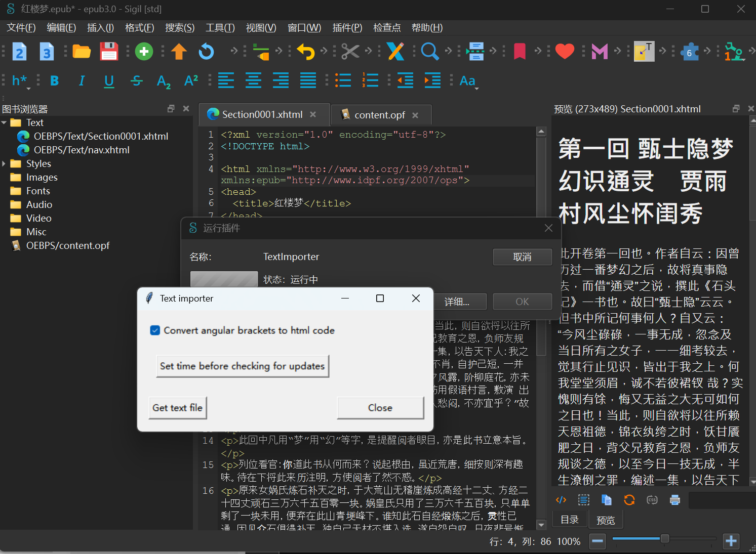Close the 运行插件 dialog with X
This screenshot has width=756, height=554.
pyautogui.click(x=548, y=228)
